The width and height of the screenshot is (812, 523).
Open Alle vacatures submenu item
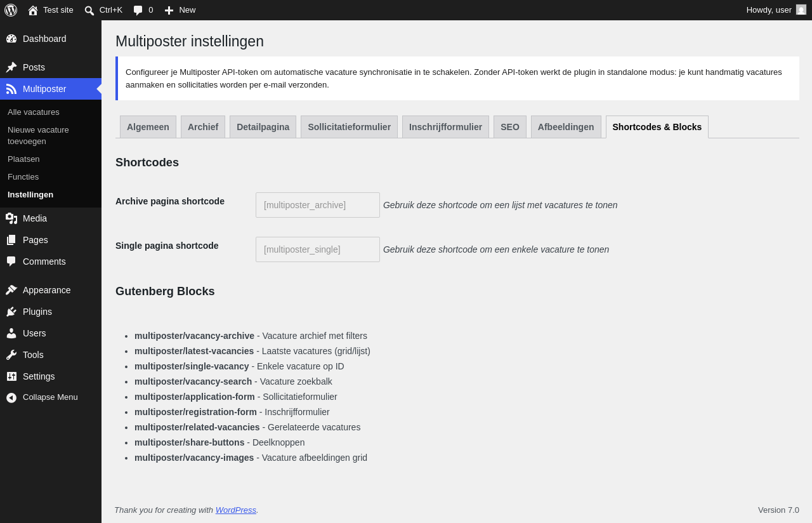34,112
